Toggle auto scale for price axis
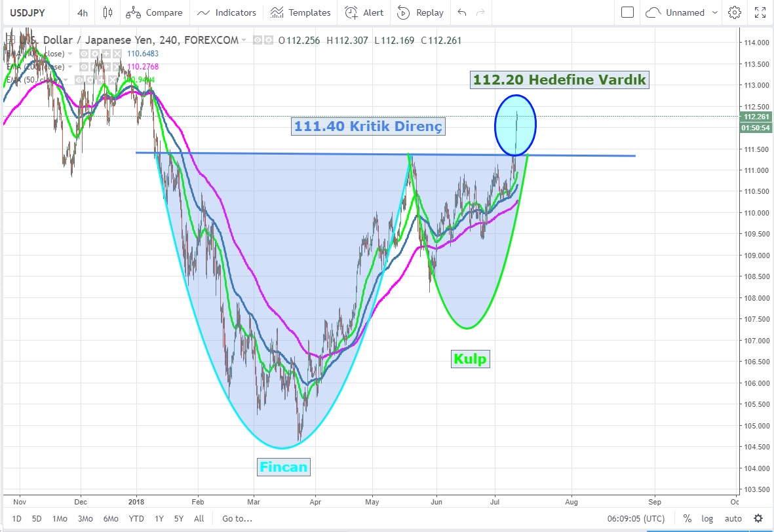This screenshot has height=532, width=774. (733, 518)
